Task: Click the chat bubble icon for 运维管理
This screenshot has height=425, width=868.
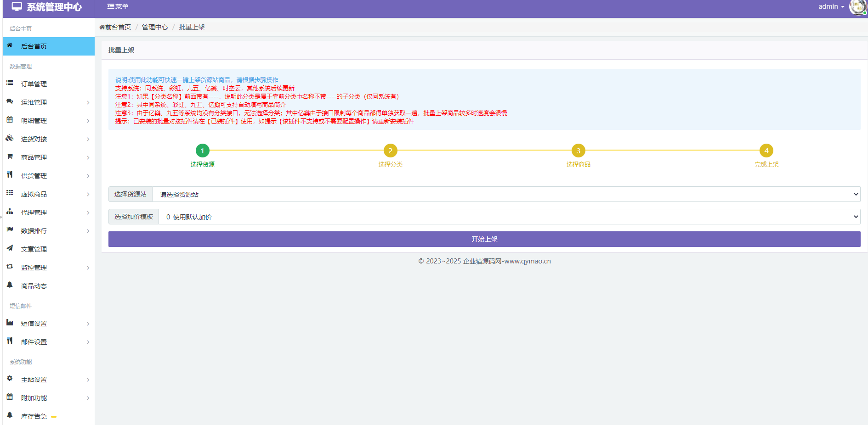Action: (x=10, y=101)
